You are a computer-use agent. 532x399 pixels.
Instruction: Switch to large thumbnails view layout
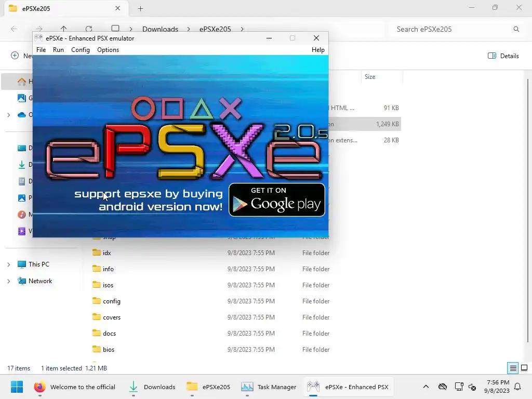point(524,368)
